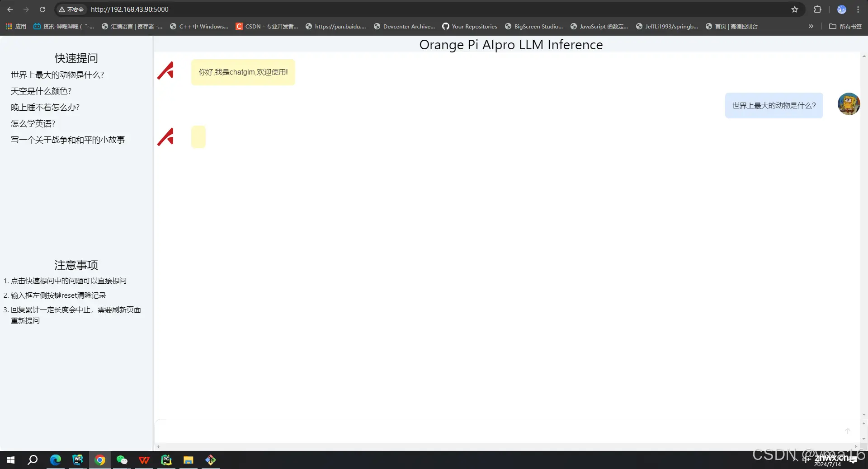Click chat area scrollbar up arrow
The height and width of the screenshot is (469, 868).
(864, 56)
